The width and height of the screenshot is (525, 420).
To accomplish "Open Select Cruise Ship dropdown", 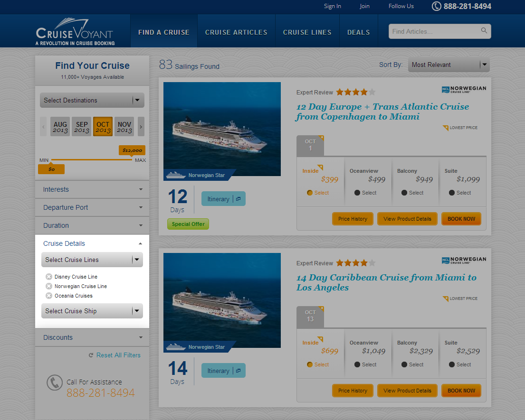I will point(92,311).
